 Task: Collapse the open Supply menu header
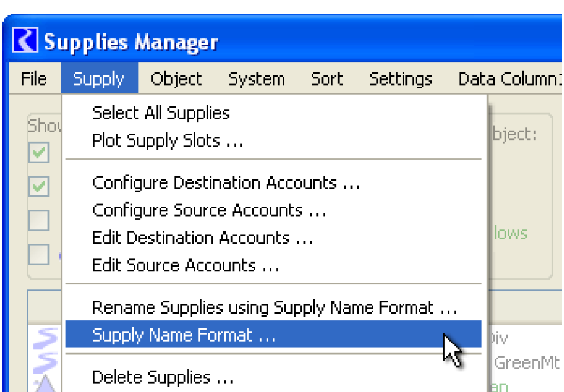(x=99, y=79)
